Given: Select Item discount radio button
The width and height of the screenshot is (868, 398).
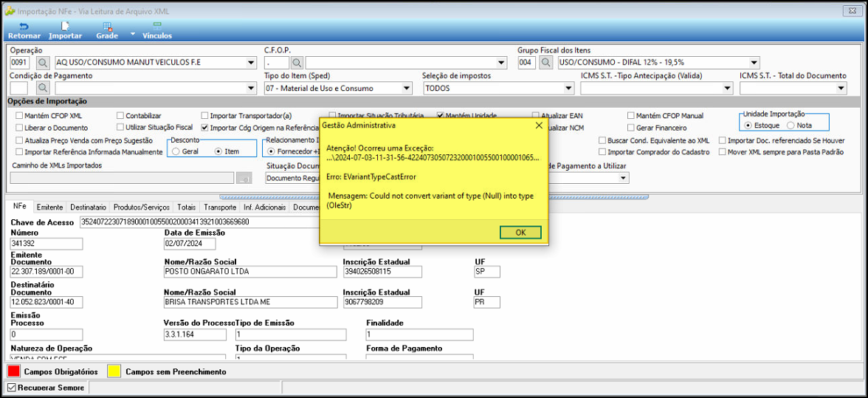Looking at the screenshot, I should 218,151.
